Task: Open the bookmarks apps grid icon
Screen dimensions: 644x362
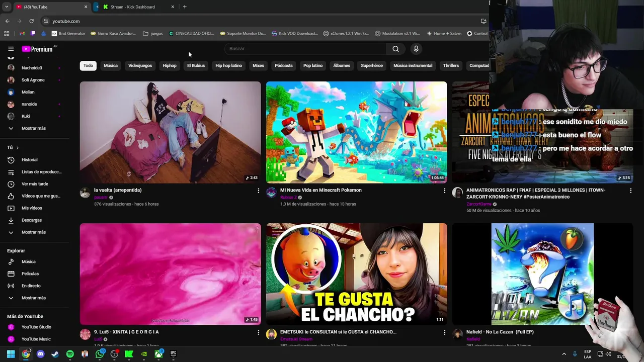Action: point(7,34)
